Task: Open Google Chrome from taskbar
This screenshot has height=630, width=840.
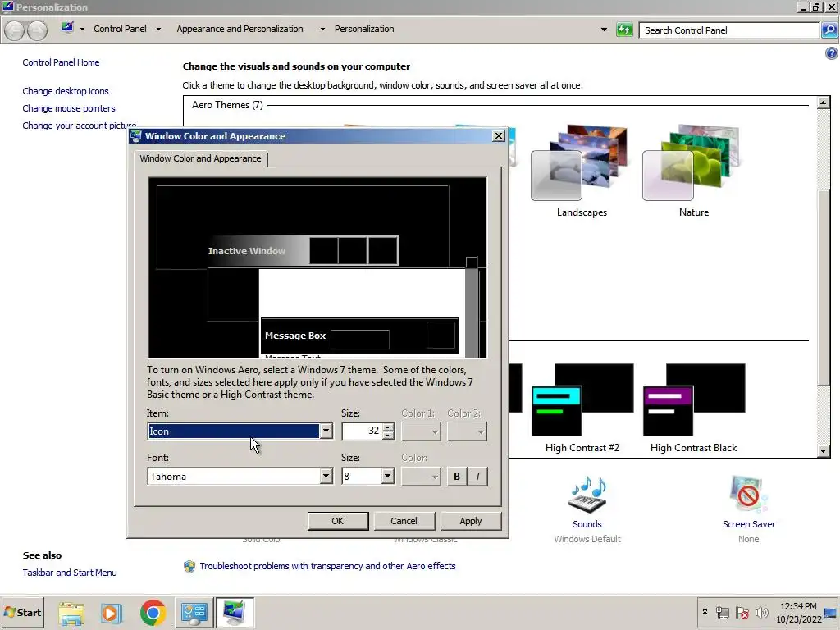Action: coord(153,612)
